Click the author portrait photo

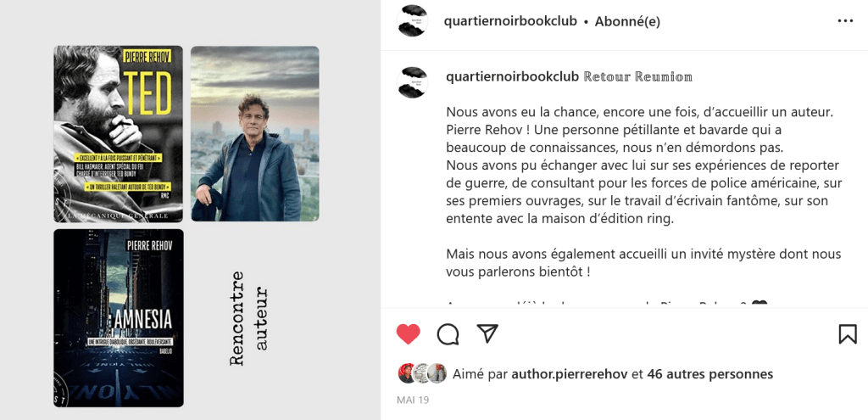(x=254, y=134)
